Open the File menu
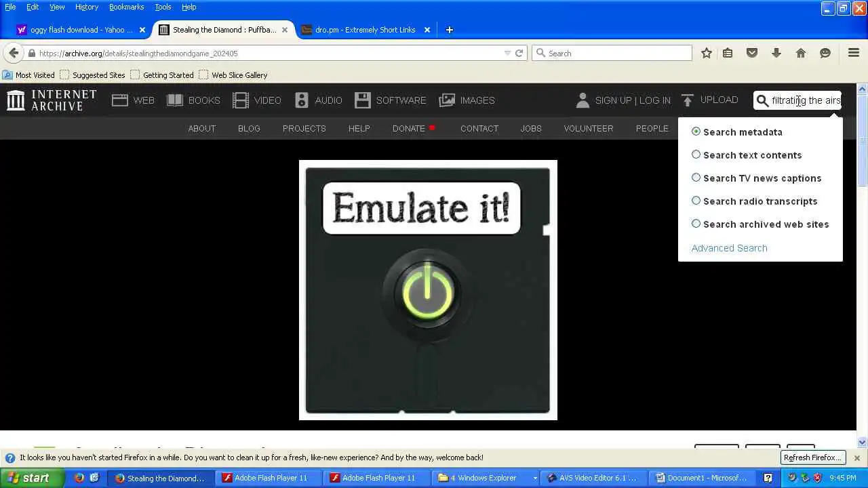 click(x=10, y=7)
